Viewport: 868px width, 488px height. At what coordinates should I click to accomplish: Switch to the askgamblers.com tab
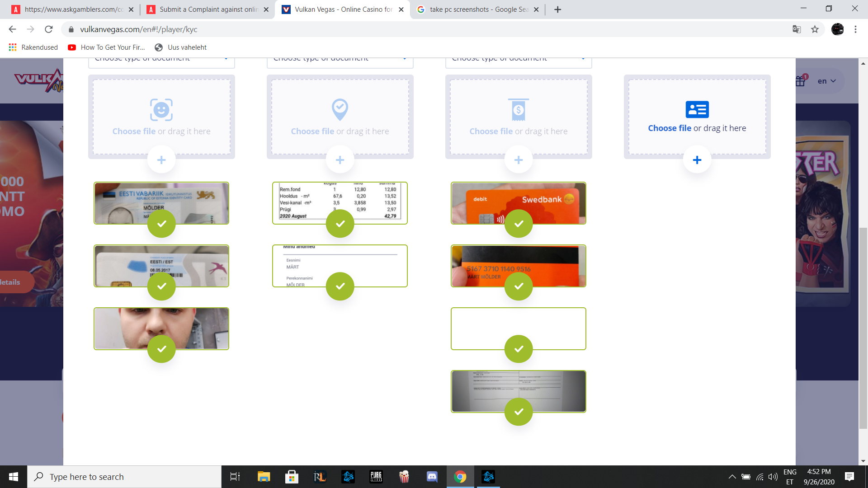pos(72,9)
